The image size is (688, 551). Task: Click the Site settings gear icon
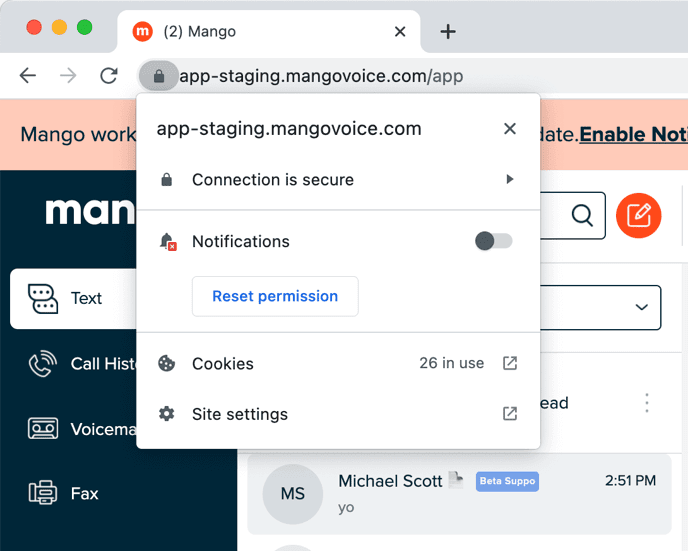click(166, 414)
